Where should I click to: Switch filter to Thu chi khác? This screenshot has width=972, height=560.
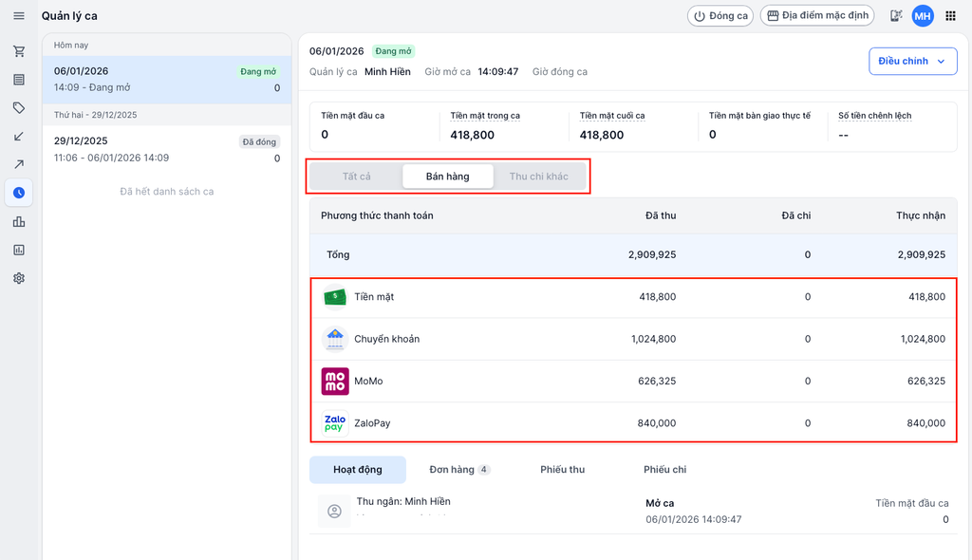click(x=538, y=177)
